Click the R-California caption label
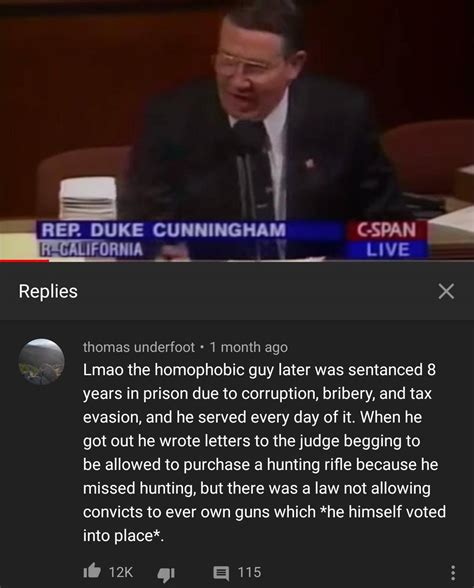 pos(92,249)
